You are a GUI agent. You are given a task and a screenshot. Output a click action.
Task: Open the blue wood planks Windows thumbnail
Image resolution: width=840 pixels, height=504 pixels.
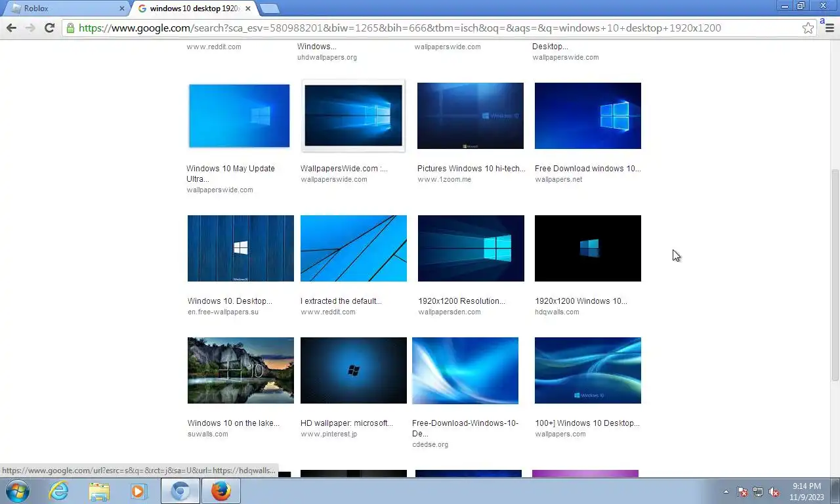click(x=241, y=248)
